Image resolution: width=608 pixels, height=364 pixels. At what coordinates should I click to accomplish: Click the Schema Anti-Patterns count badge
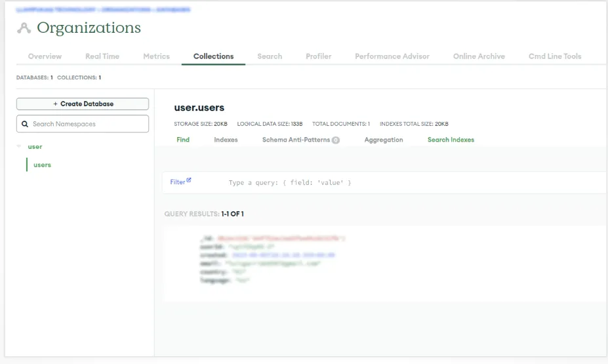336,140
